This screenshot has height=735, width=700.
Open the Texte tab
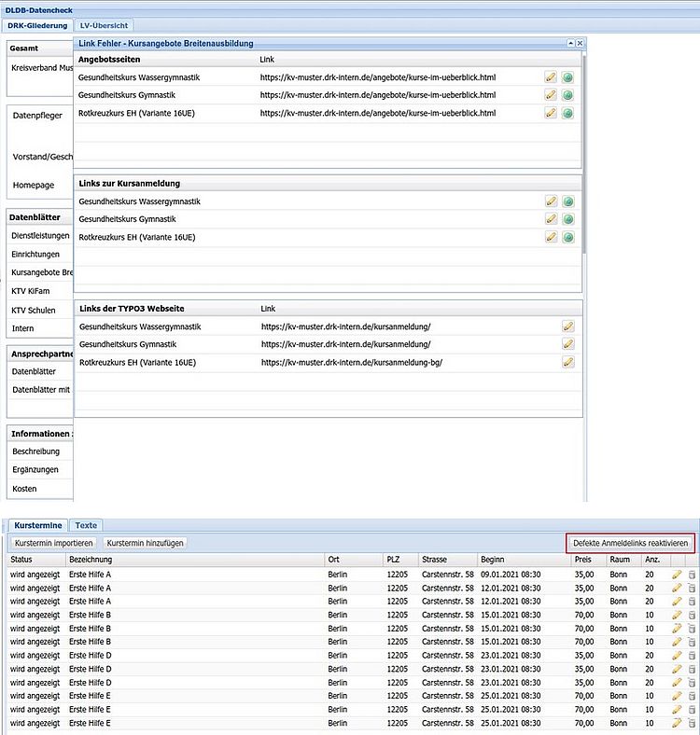coord(86,526)
